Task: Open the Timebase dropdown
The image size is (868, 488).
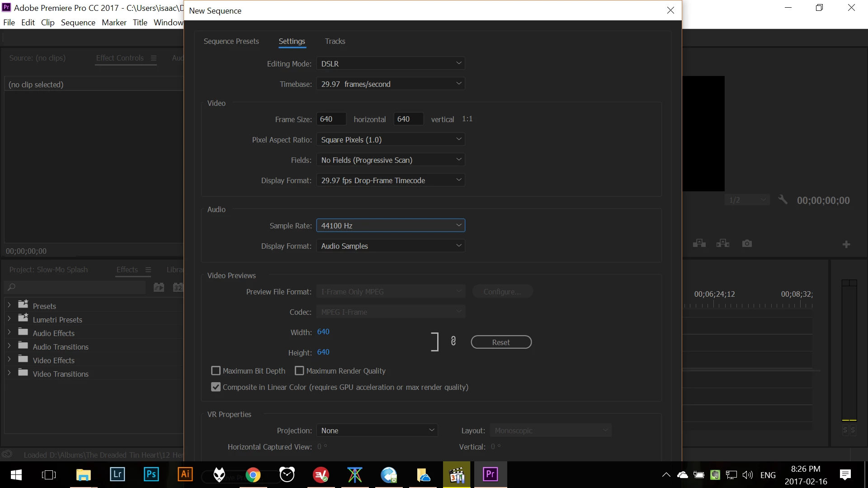Action: coord(391,84)
